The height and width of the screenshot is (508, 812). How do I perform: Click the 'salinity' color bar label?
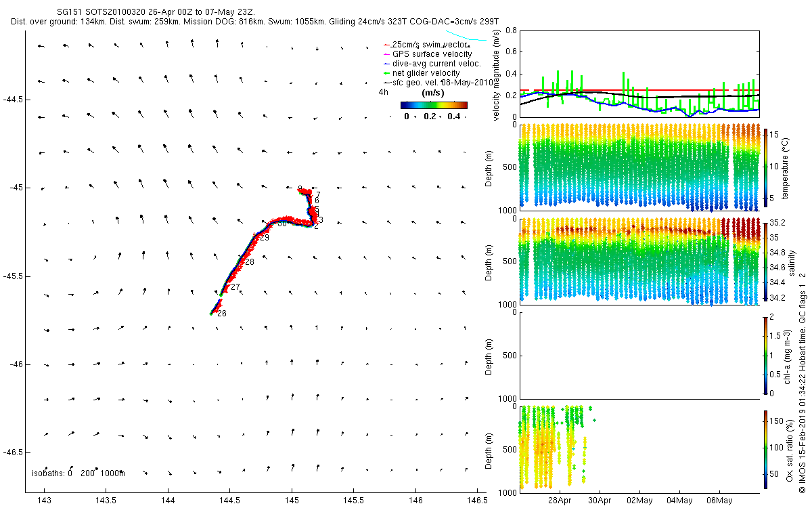(790, 261)
